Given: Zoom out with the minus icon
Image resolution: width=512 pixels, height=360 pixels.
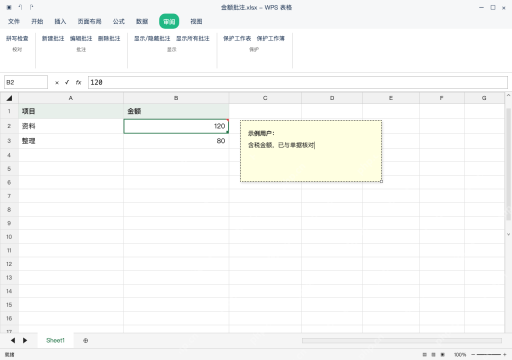Looking at the screenshot, I should point(473,355).
